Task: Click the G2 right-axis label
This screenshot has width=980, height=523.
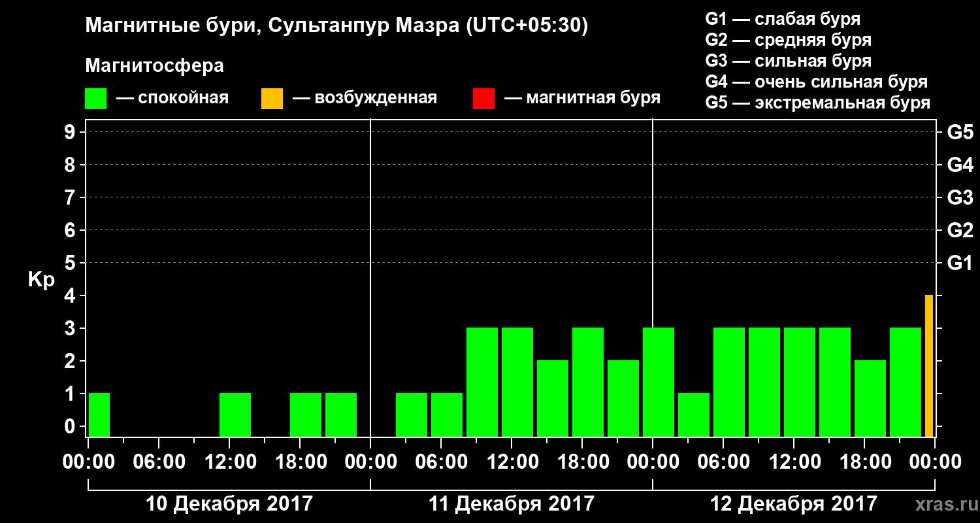Action: [960, 231]
